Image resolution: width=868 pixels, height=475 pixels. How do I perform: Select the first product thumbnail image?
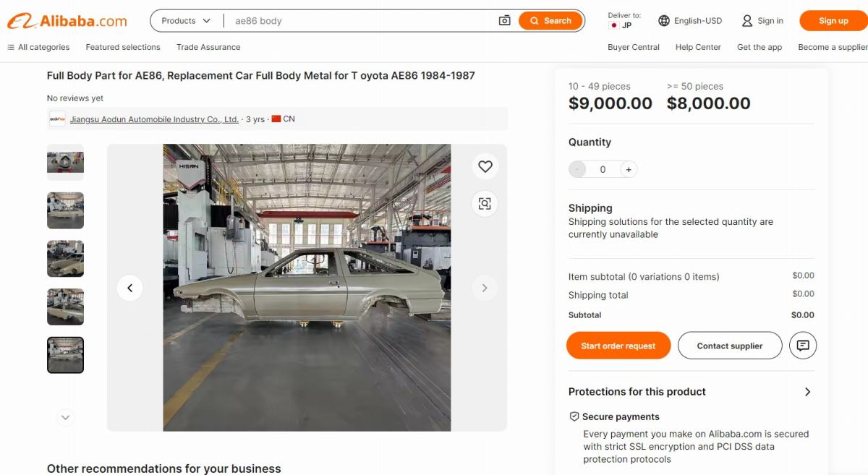(x=65, y=162)
